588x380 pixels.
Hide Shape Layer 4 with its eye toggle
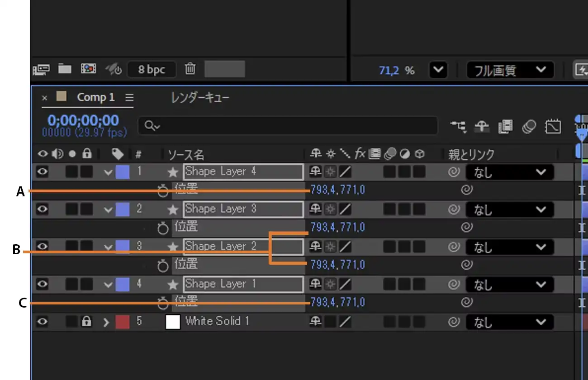(42, 171)
